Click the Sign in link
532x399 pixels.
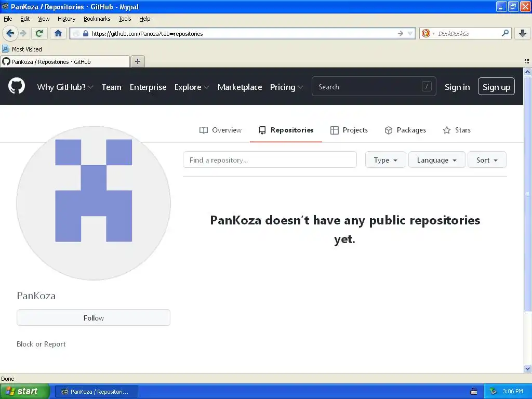457,87
